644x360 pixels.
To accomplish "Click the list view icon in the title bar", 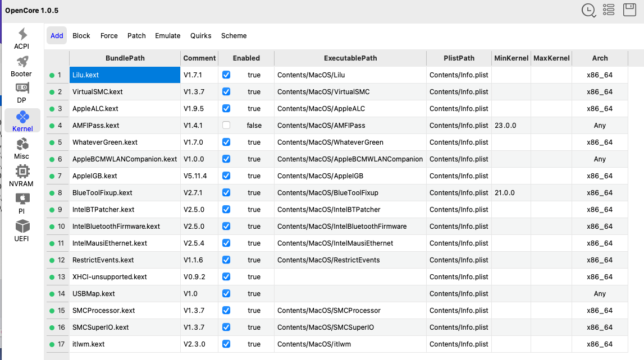I will [609, 10].
